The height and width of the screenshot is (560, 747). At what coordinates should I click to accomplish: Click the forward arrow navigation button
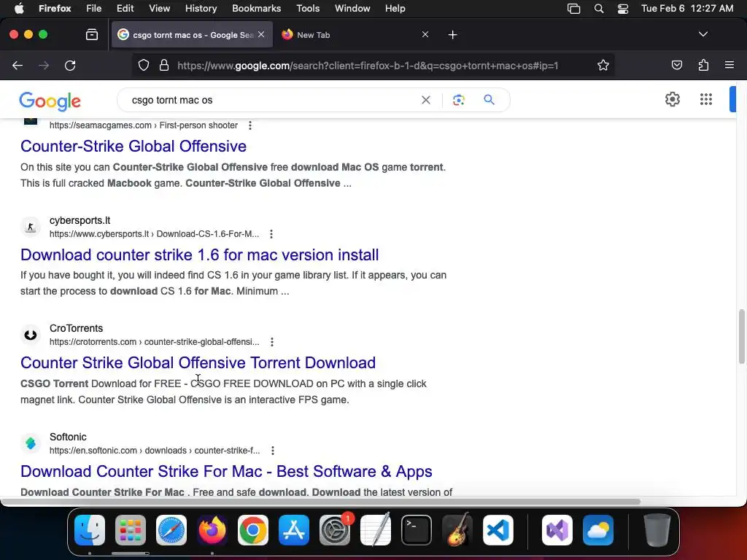44,65
